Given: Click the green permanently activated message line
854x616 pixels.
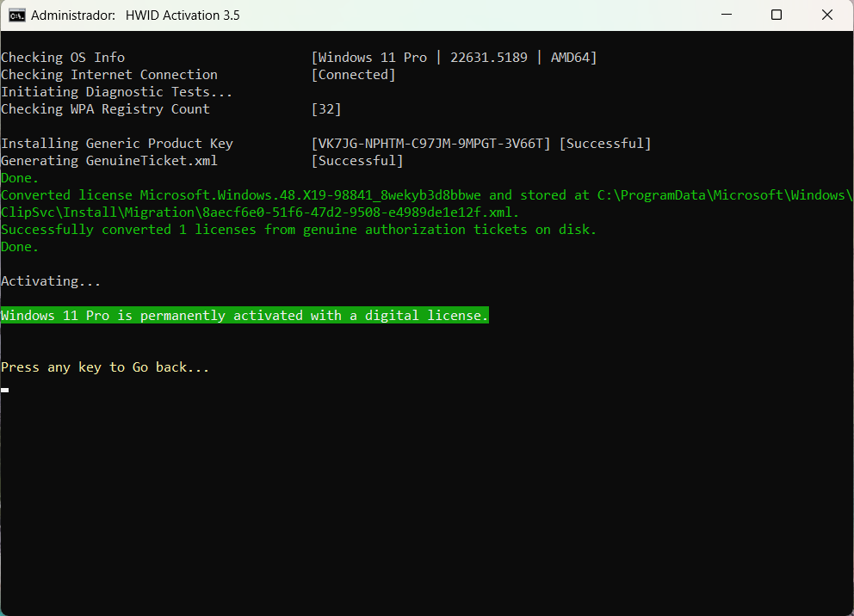Looking at the screenshot, I should (244, 316).
